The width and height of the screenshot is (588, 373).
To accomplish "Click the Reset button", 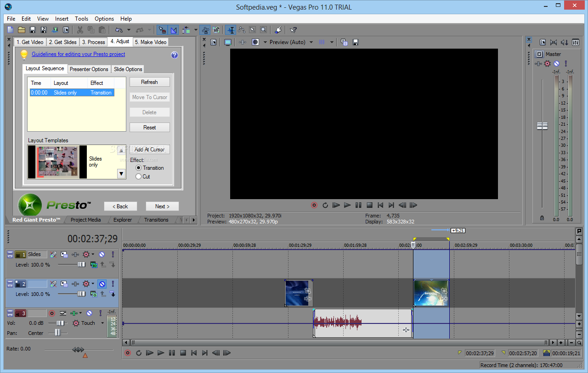I will click(x=149, y=128).
